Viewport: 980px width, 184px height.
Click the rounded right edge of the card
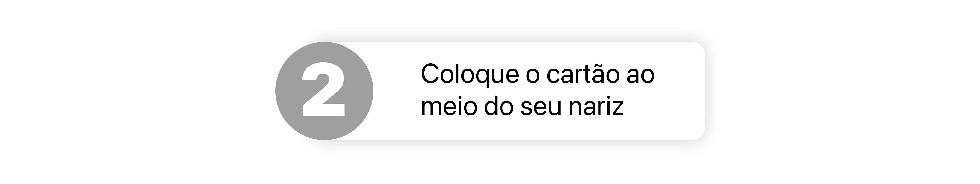point(701,91)
